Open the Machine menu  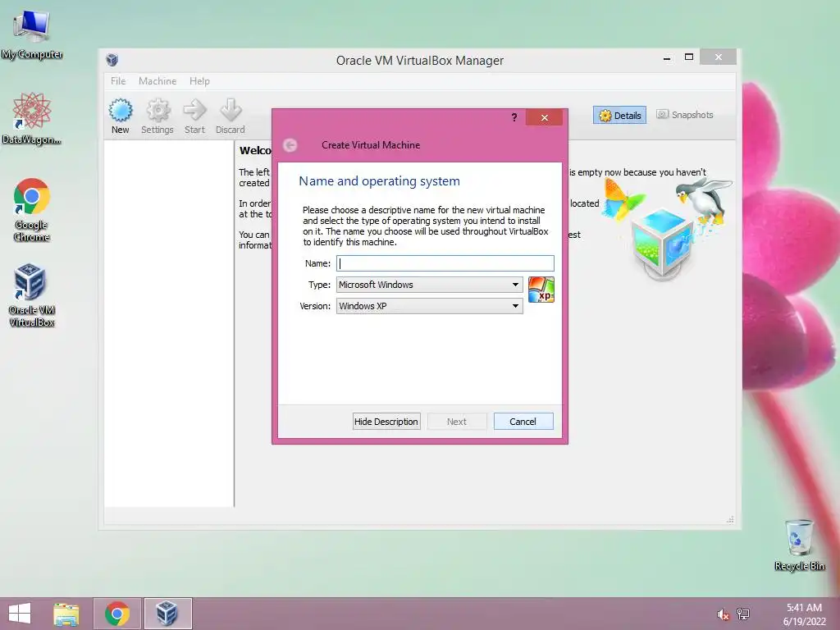(157, 81)
